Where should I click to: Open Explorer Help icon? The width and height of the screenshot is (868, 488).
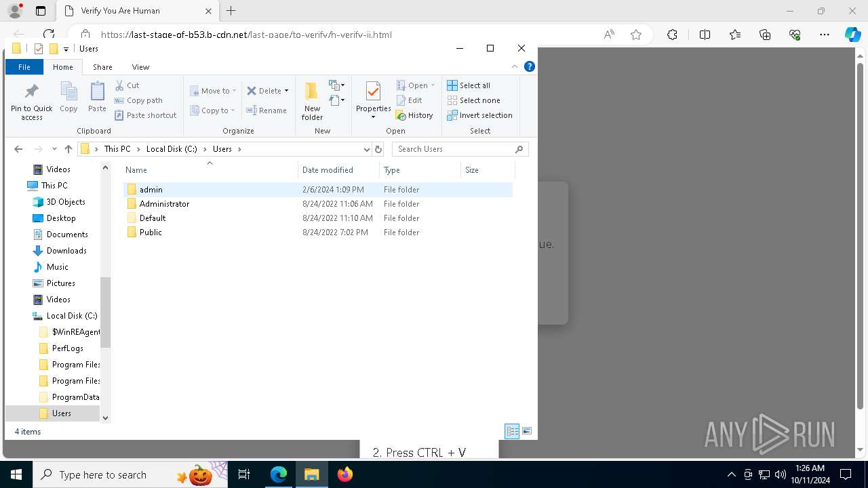[x=530, y=66]
